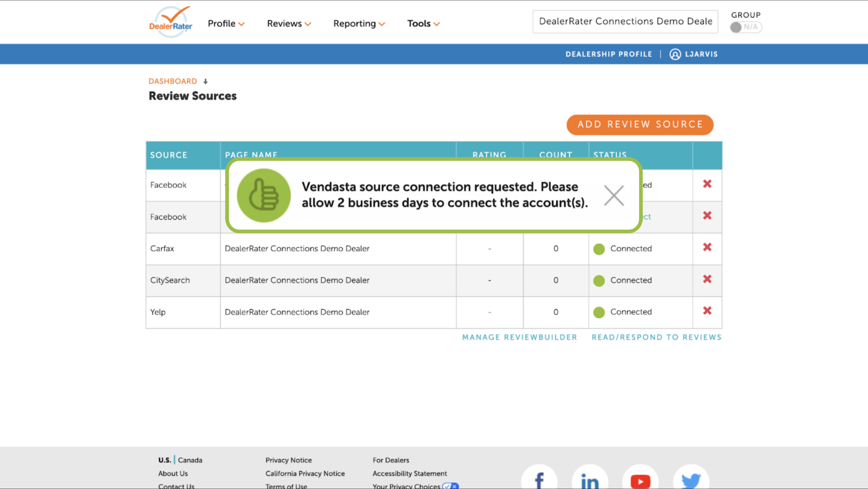This screenshot has width=868, height=489.
Task: Select U.S. region link
Action: click(x=164, y=460)
